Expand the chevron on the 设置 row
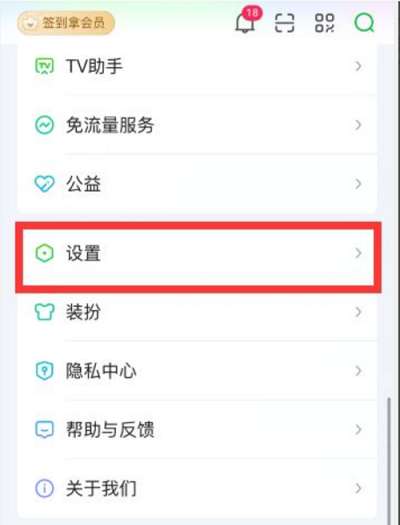The width and height of the screenshot is (400, 525). pyautogui.click(x=358, y=253)
